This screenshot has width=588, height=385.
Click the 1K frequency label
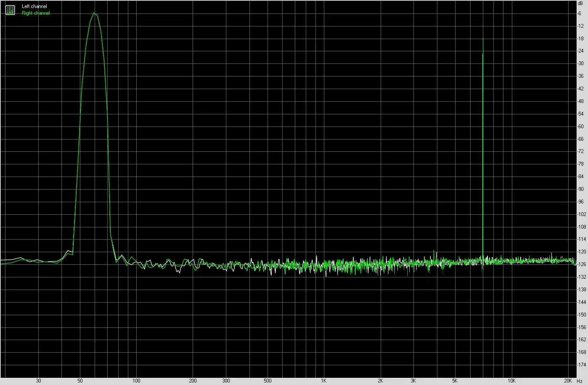tap(323, 381)
